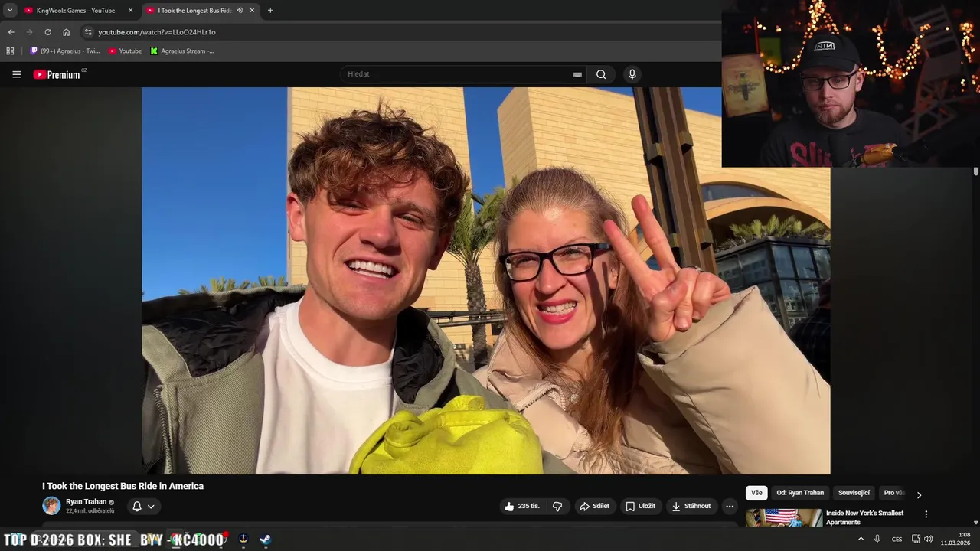
Task: Click the page vertical scrollbar thumb
Action: (976, 171)
